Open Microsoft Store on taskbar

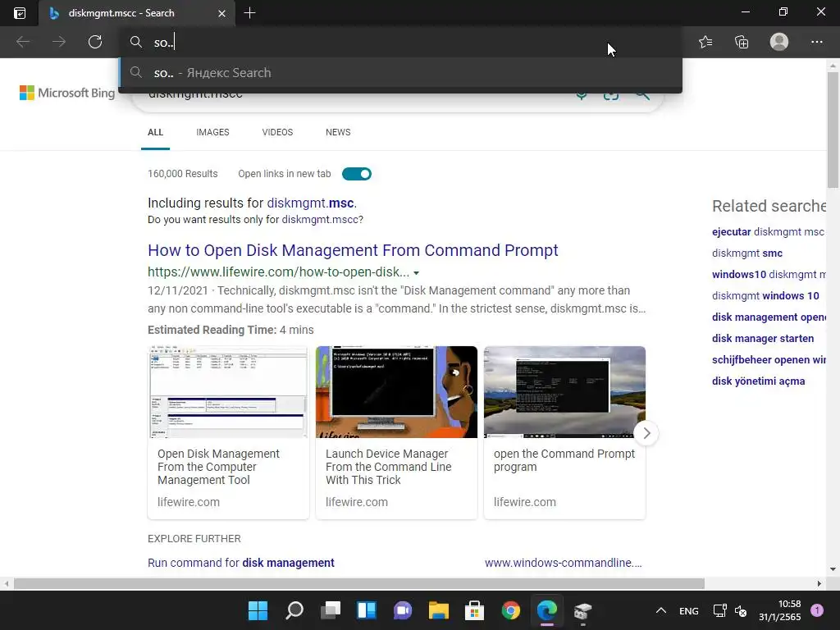click(x=475, y=610)
